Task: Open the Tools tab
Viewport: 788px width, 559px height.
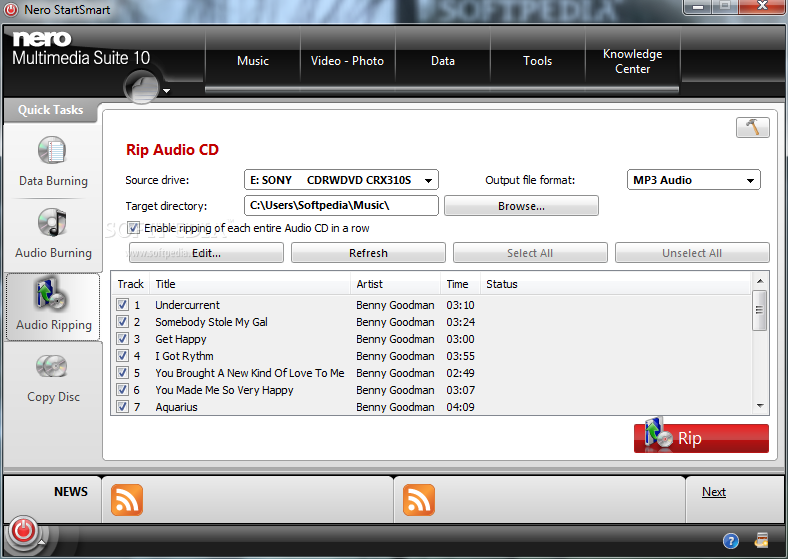Action: coord(538,61)
